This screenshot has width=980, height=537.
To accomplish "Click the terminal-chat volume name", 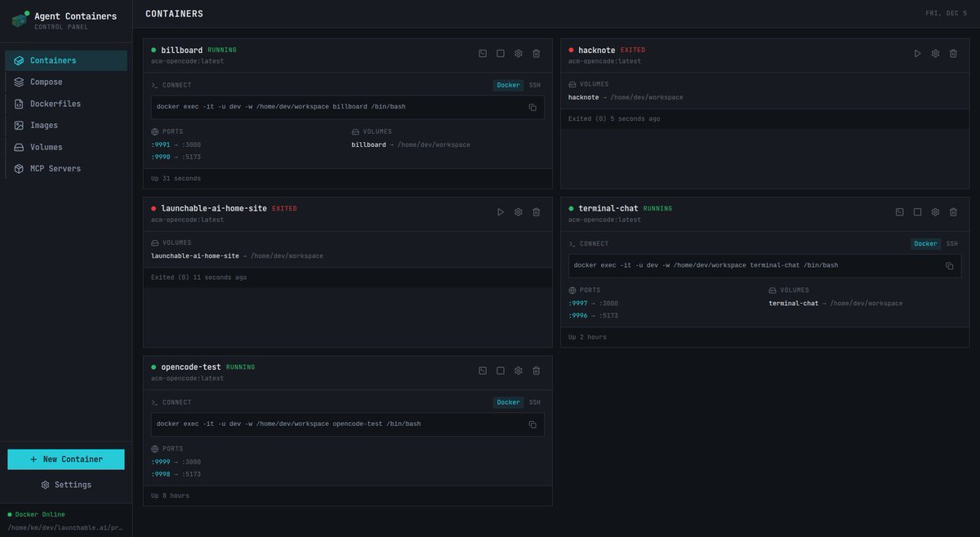I will (794, 303).
